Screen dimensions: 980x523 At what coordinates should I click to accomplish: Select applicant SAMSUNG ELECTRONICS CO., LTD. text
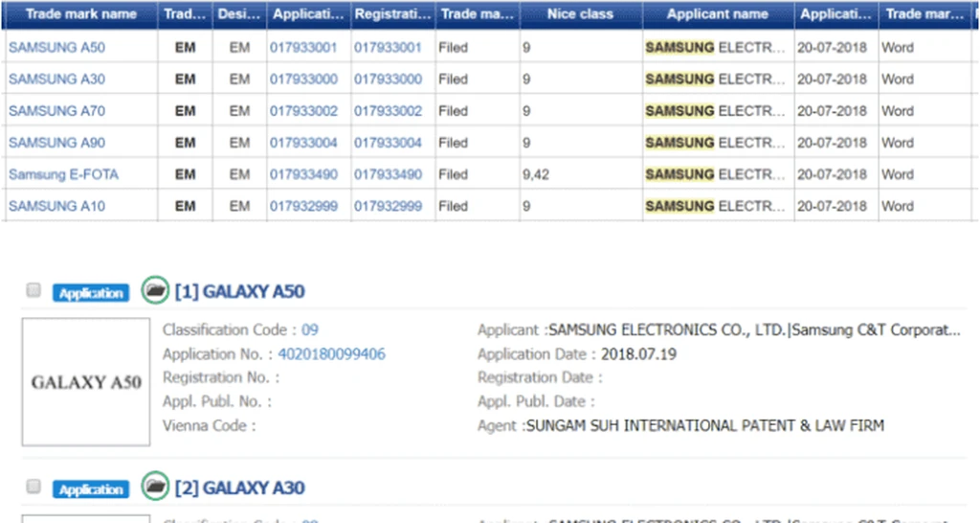click(x=667, y=330)
